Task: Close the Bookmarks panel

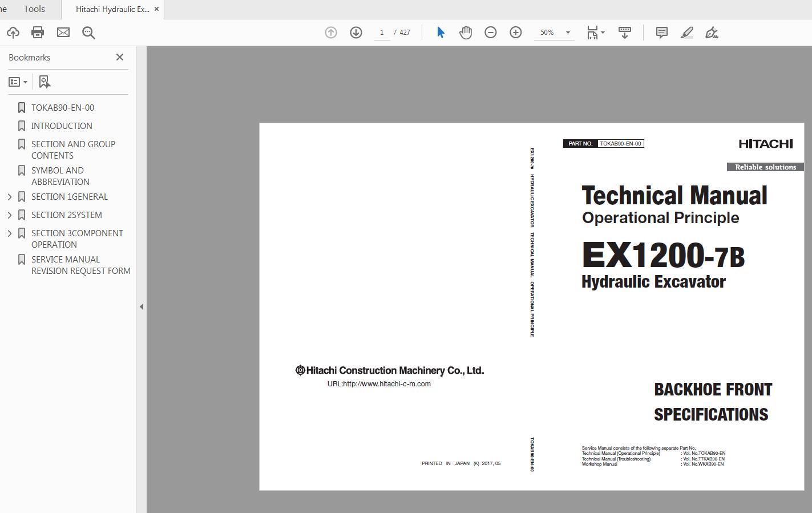Action: [120, 57]
